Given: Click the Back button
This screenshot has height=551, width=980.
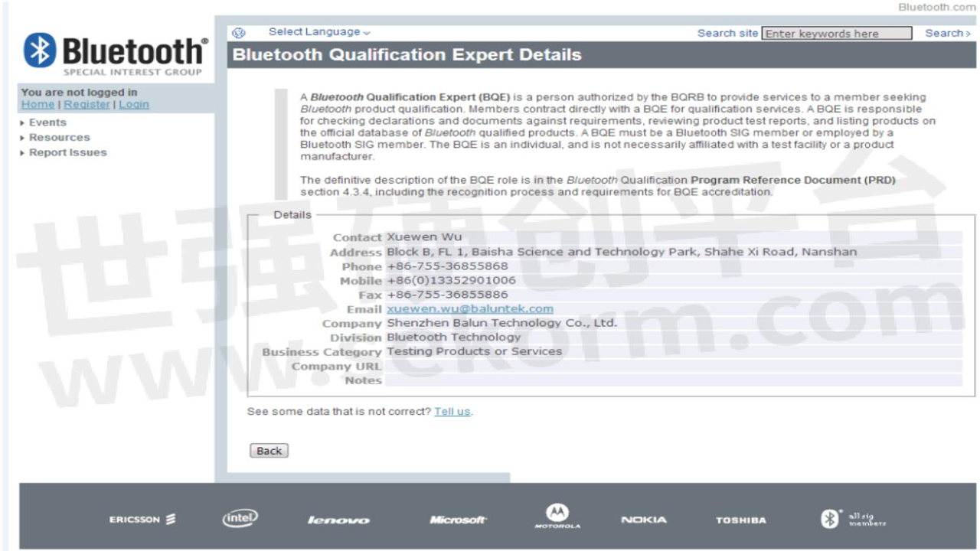Looking at the screenshot, I should pos(269,451).
